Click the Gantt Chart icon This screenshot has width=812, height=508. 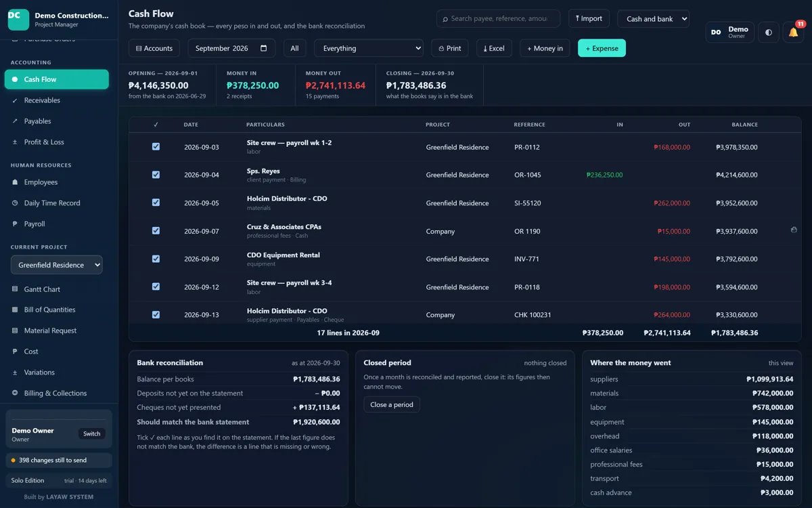tap(15, 289)
